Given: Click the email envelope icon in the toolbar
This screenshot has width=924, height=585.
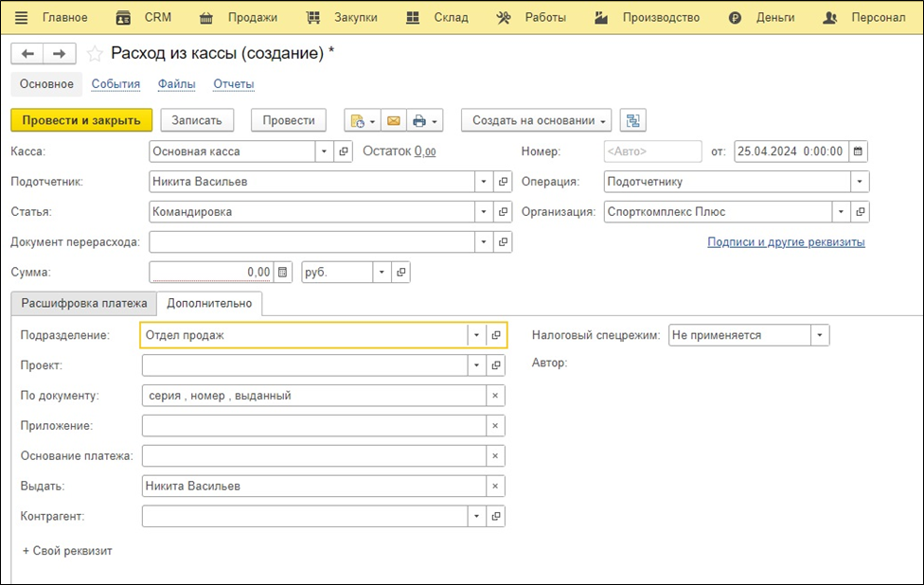Looking at the screenshot, I should coord(392,120).
